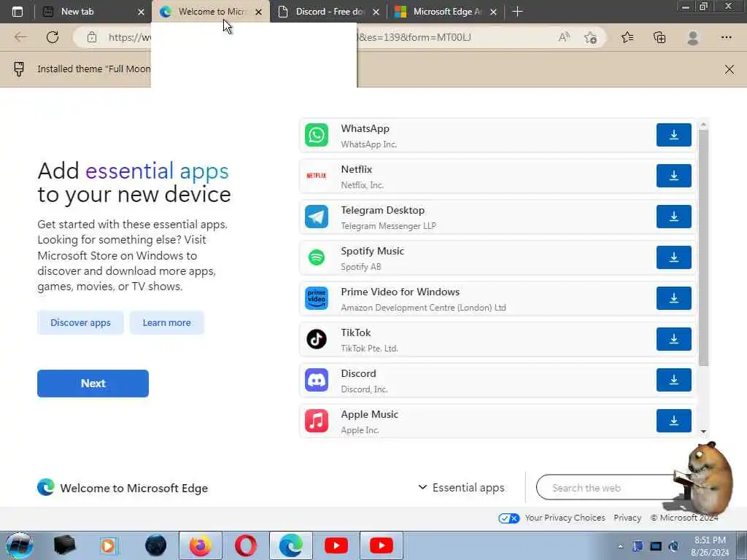Switch to the New tab tab

[x=94, y=12]
